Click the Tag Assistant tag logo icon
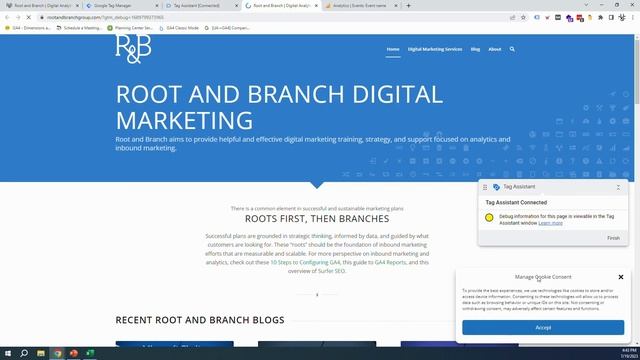Screen dimensions: 640x360 coord(496,187)
